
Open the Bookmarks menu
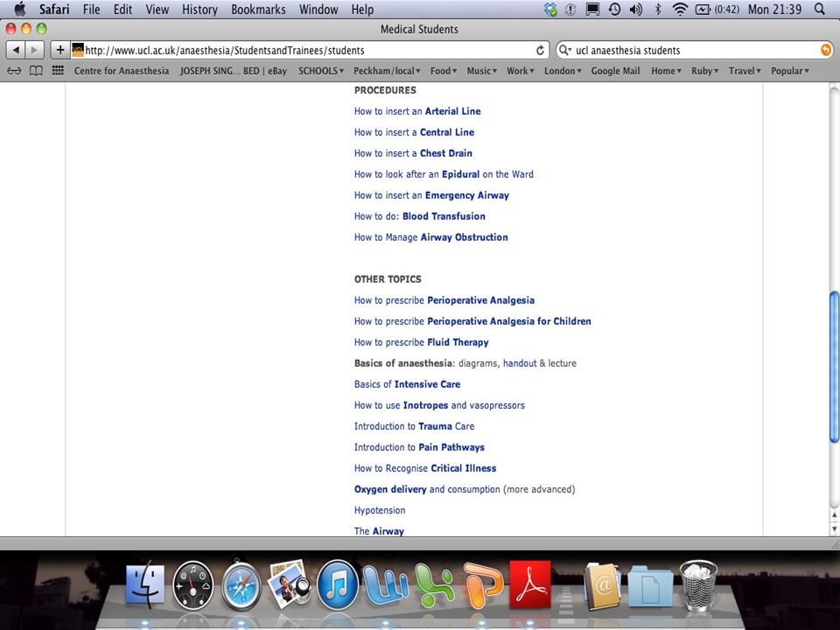click(258, 9)
